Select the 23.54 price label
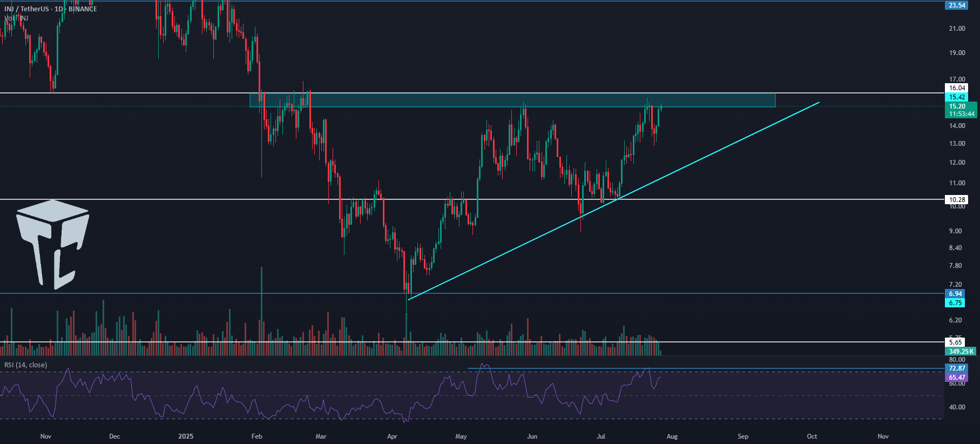Screen dimensions: 980x444 pos(957,5)
